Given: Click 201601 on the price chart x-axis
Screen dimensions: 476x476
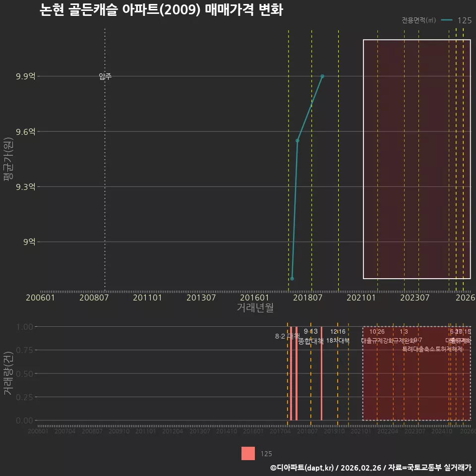Looking at the screenshot, I should coord(254,297).
